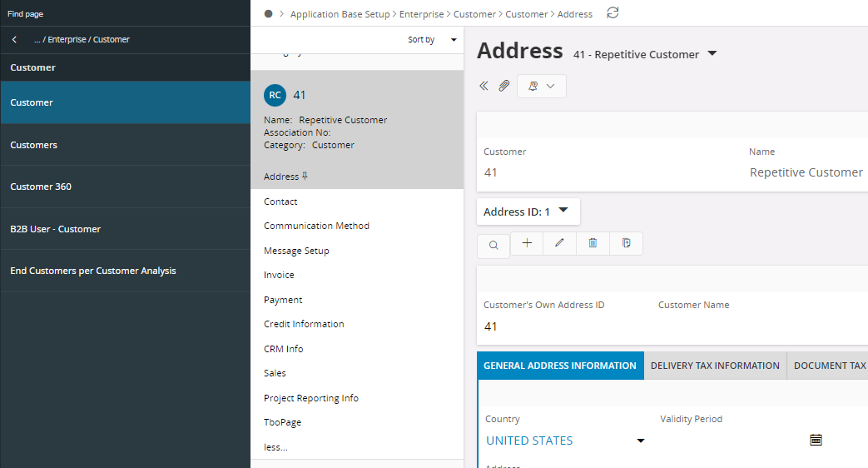Click the back chevron beside Enterprise / Customer
Screen dimensions: 868x468
click(x=14, y=39)
